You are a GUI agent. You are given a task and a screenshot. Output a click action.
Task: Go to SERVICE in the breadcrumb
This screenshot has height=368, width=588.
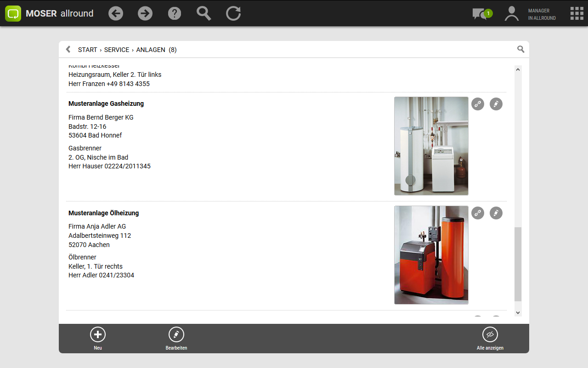[x=117, y=50]
